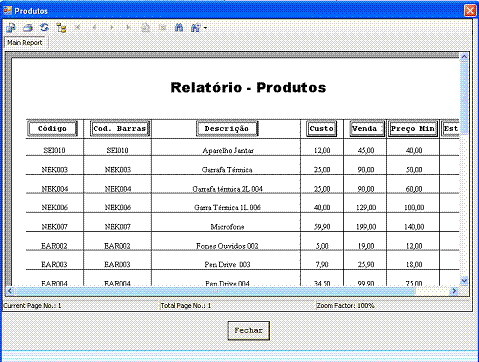Click the Preço Min column header
Viewport: 479px width, 362px height.
tap(413, 129)
